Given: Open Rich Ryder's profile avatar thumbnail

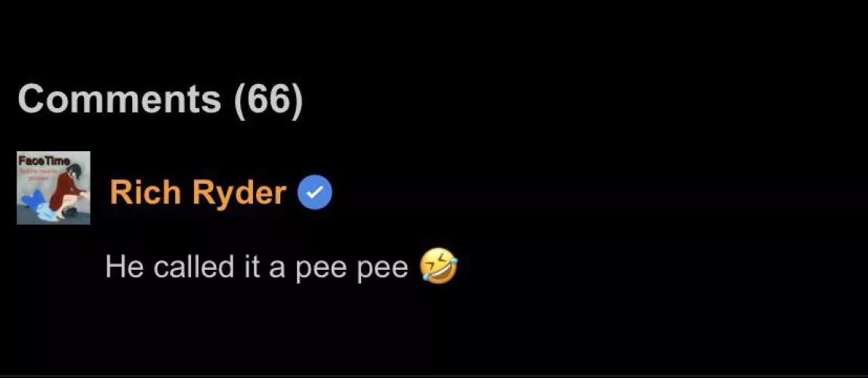Looking at the screenshot, I should (x=54, y=188).
